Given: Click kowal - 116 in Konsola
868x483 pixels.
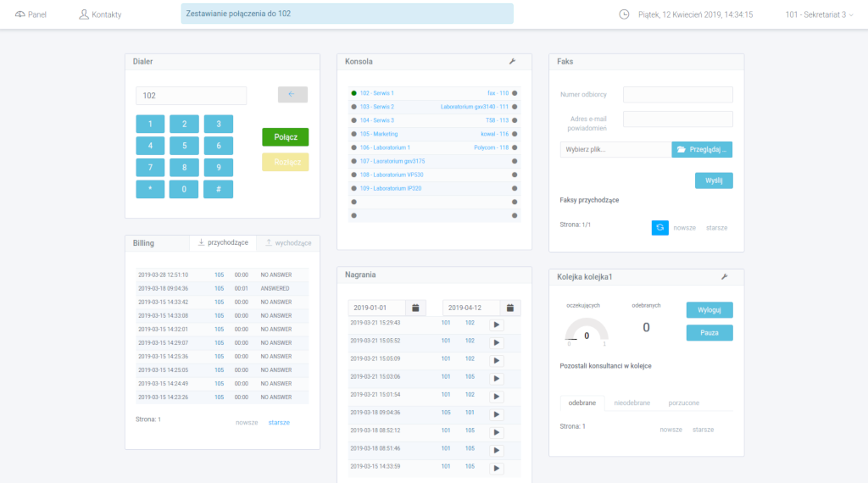Looking at the screenshot, I should [x=494, y=134].
